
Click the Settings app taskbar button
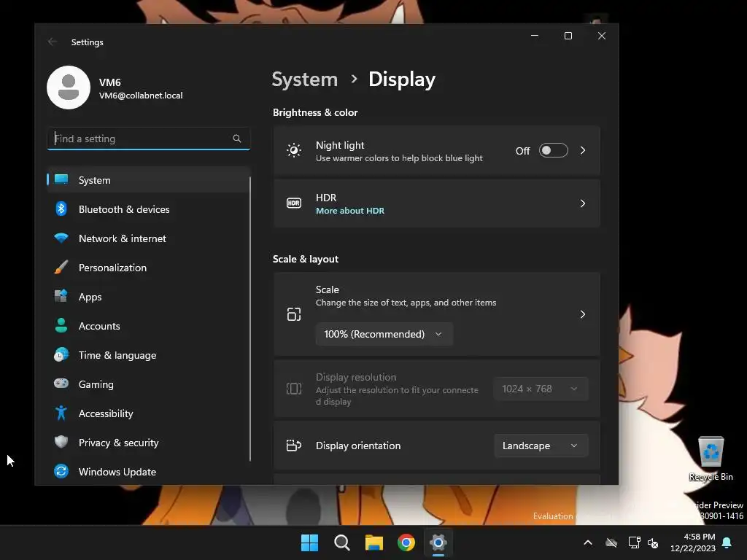pos(438,542)
